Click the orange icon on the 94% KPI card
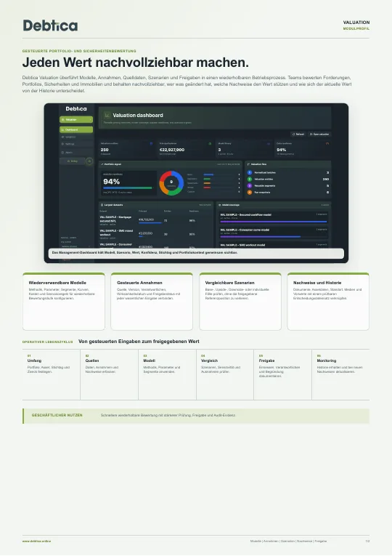This screenshot has height=556, width=392. (x=327, y=144)
